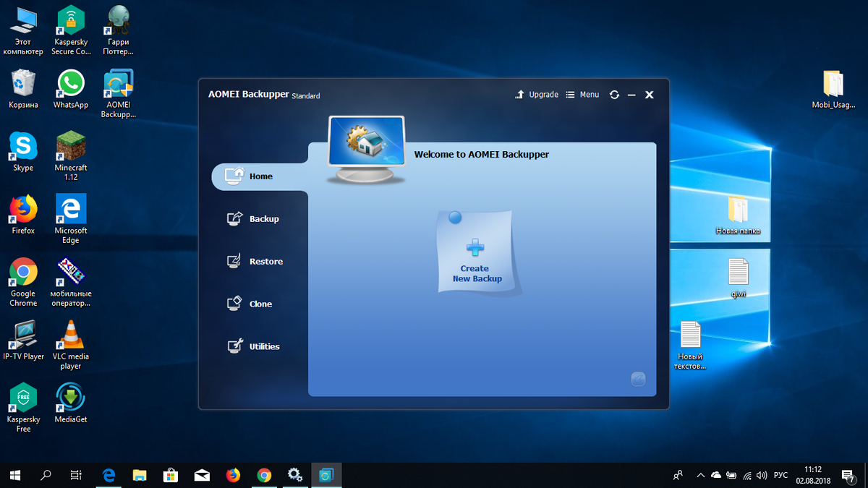Image resolution: width=868 pixels, height=488 pixels.
Task: Select the Skype desktop icon
Action: tap(23, 152)
